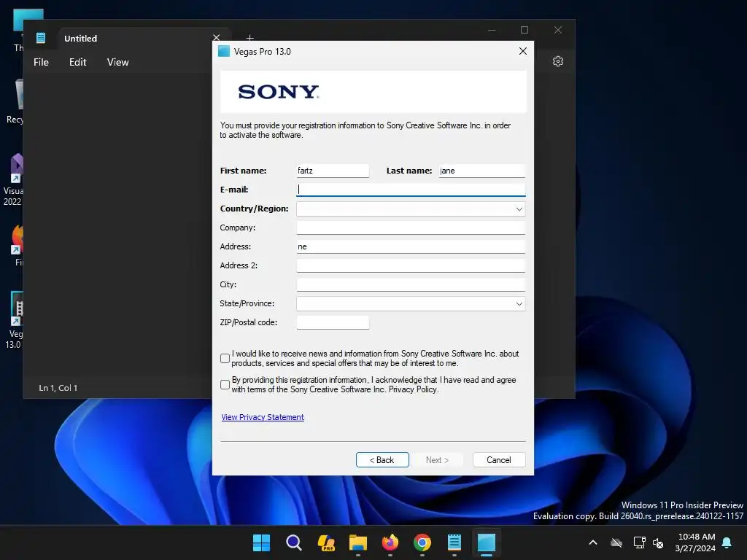The height and width of the screenshot is (560, 747).
Task: Click the SONY logo banner
Action: [373, 92]
